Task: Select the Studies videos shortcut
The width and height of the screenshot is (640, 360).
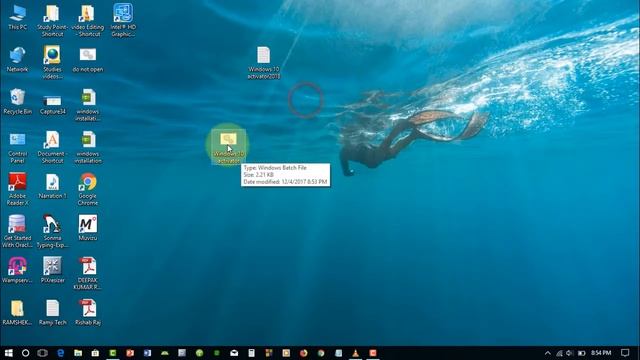Action: coord(52,62)
